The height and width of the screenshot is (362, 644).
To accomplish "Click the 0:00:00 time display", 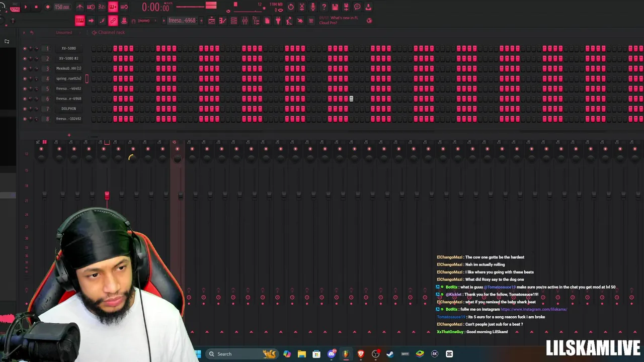I will coord(155,7).
